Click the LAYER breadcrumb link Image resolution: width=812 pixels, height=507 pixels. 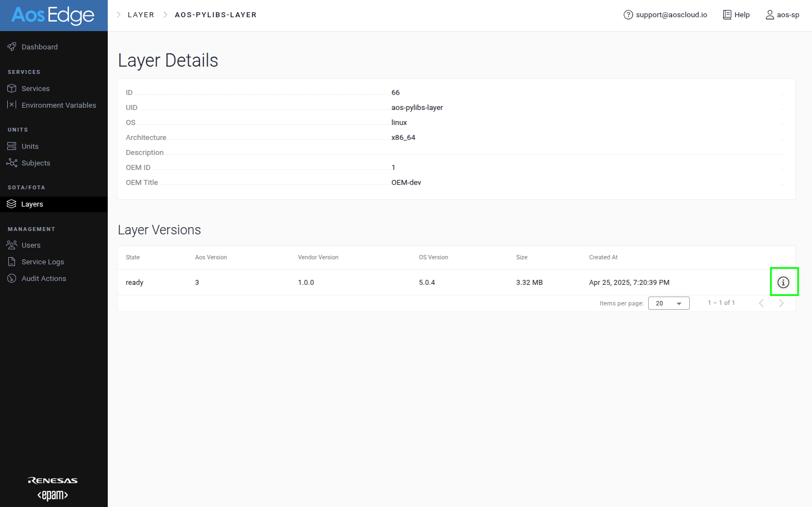point(141,14)
